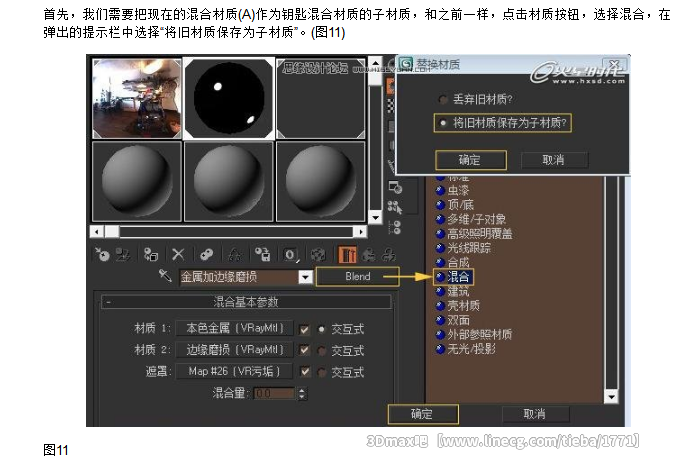Screen dimensions: 679x460
Task: Click 取消 in the 替换材质 dialog
Action: [x=554, y=160]
